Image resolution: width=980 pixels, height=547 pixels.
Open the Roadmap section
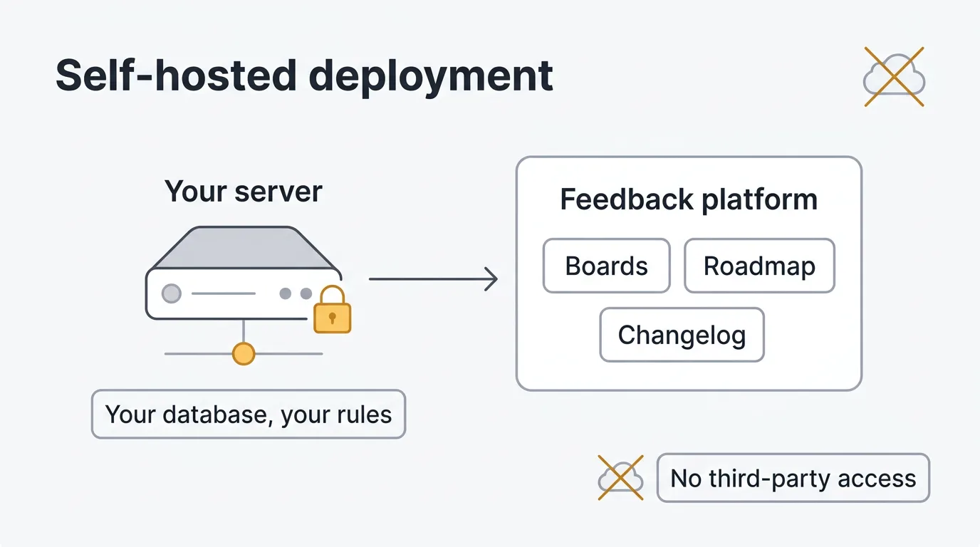coord(759,266)
